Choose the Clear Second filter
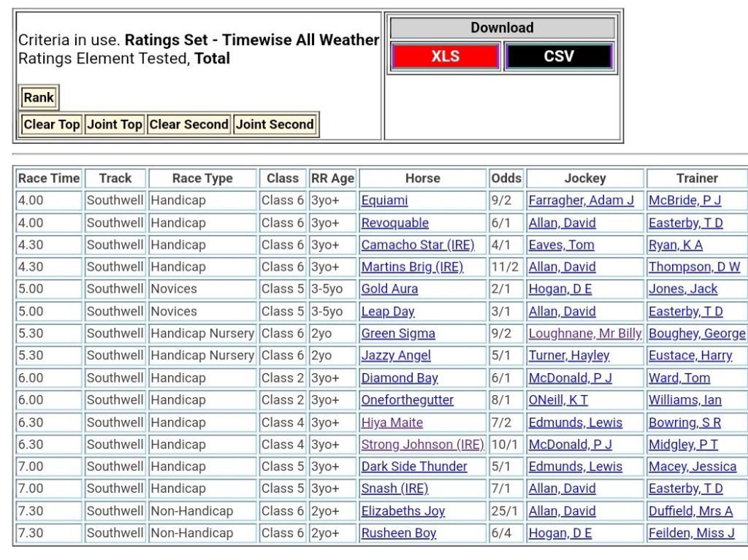This screenshot has width=748, height=560. [188, 125]
